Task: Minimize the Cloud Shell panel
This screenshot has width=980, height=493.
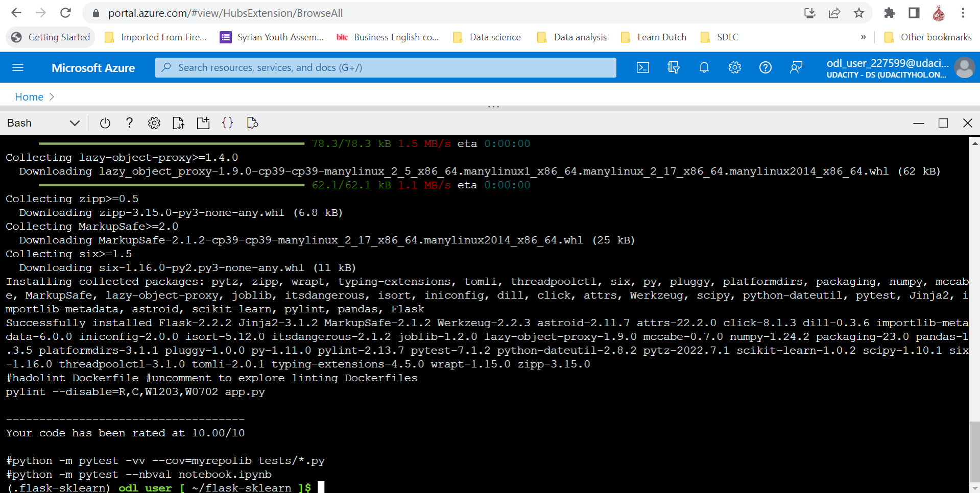Action: (919, 123)
